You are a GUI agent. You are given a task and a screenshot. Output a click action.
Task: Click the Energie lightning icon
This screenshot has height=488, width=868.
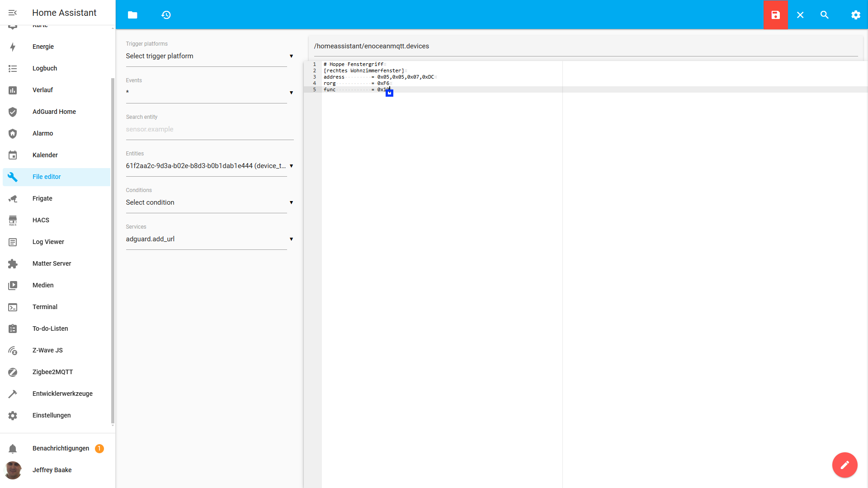coord(13,47)
